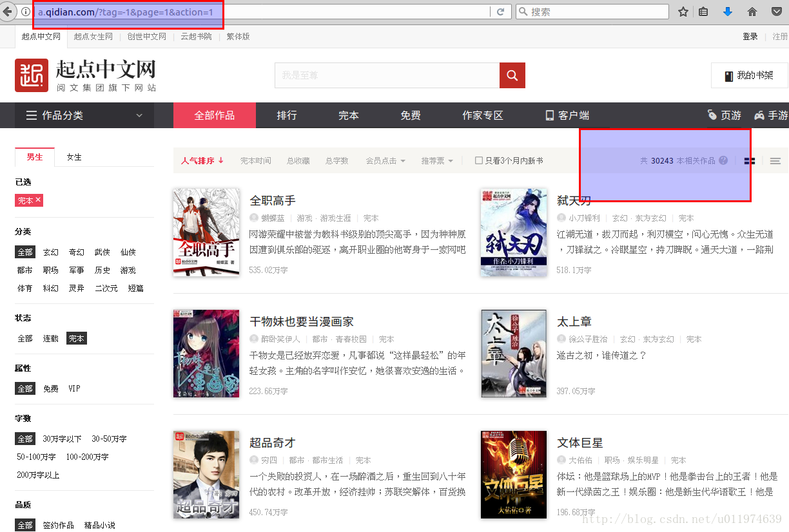
Task: Open 免费 in navigation bar
Action: 411,115
